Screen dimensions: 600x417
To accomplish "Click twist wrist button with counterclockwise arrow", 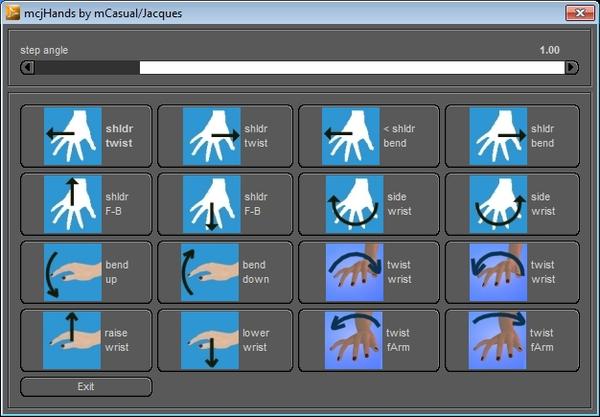I will [512, 272].
